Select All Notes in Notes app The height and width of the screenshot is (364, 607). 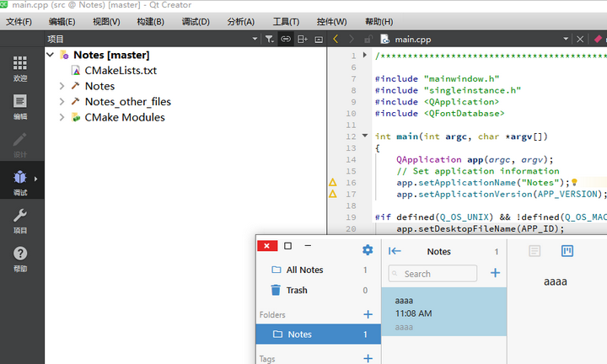319,270
